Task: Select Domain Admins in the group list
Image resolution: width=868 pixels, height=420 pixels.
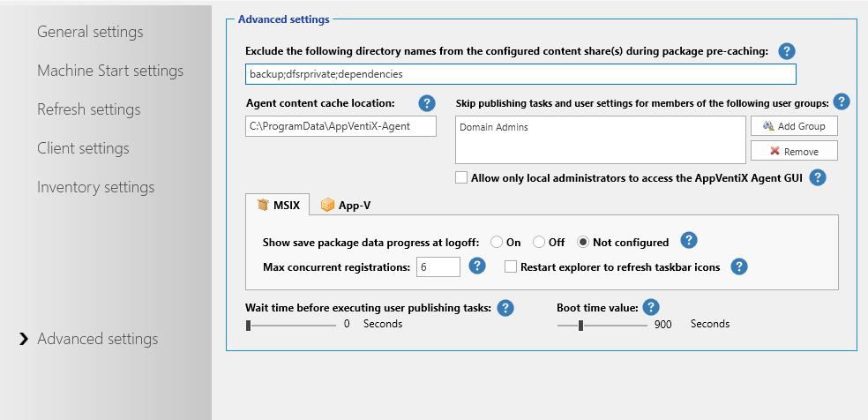Action: (494, 127)
